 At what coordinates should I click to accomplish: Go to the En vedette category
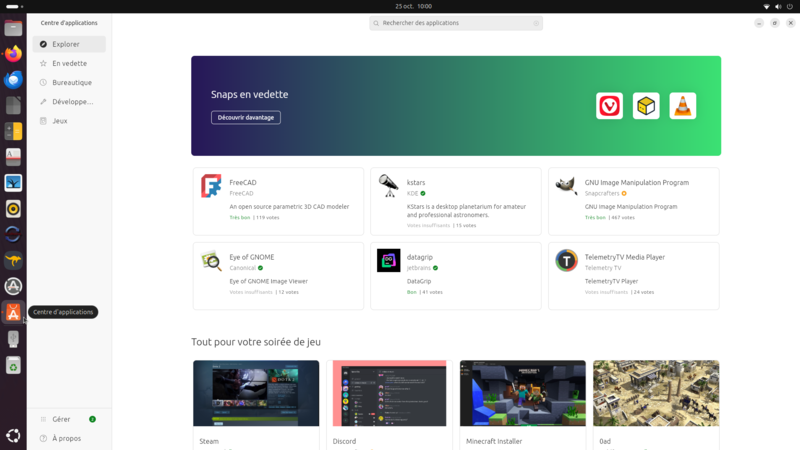pyautogui.click(x=69, y=63)
